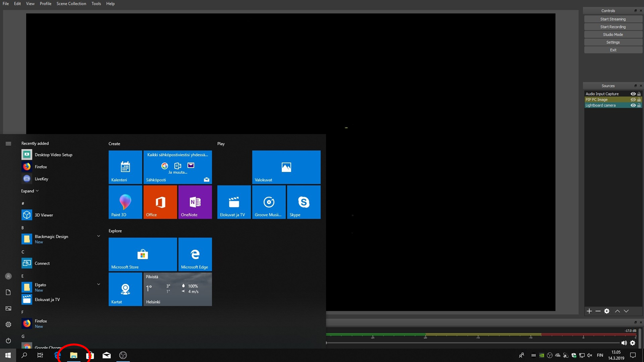This screenshot has width=644, height=362.
Task: Lock the Audio Input Capture source
Action: [639, 94]
